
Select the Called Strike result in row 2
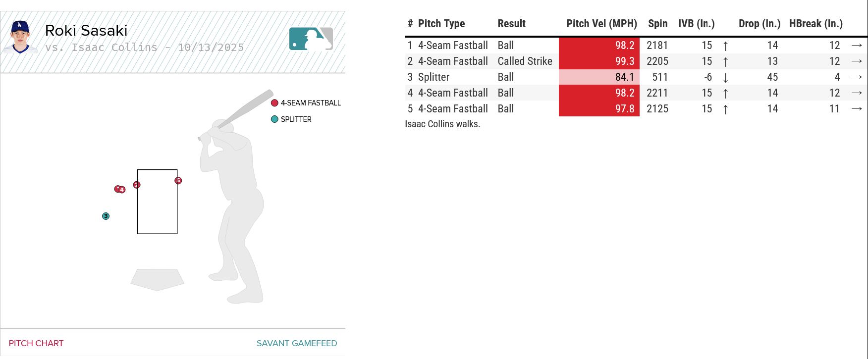(x=525, y=61)
